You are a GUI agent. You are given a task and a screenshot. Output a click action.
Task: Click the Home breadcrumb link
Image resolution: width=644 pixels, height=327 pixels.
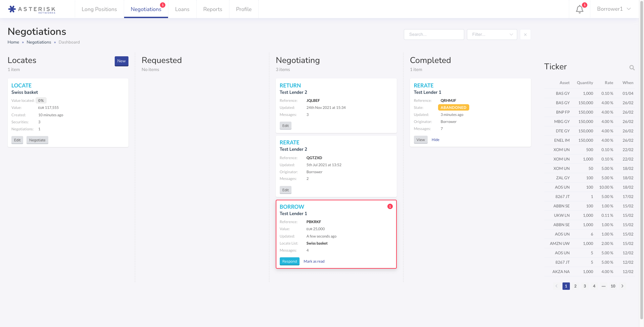tap(13, 42)
